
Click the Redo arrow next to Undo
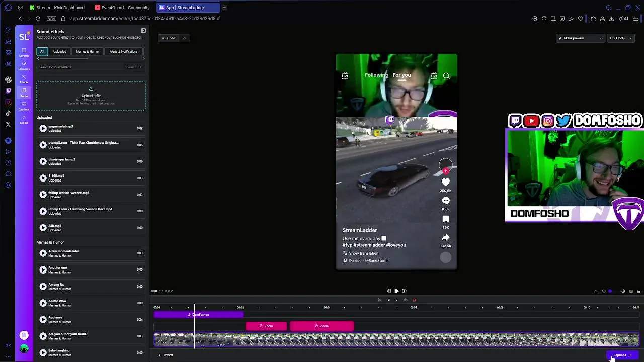pos(184,38)
